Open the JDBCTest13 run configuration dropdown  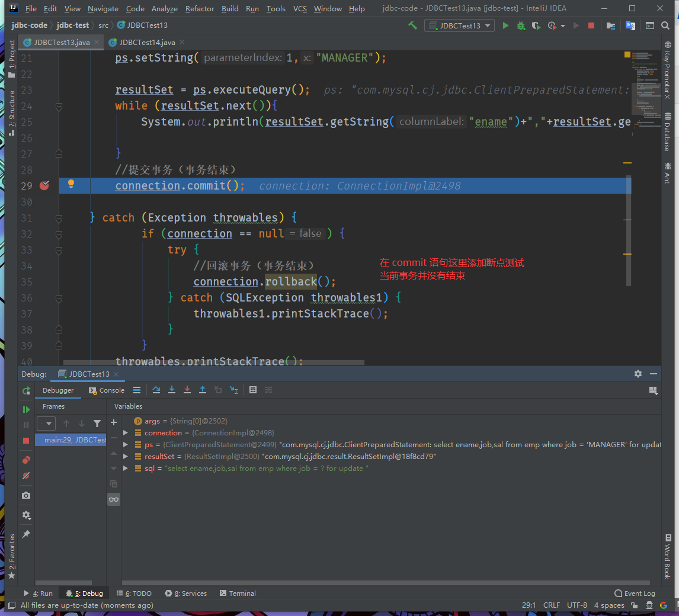point(459,25)
